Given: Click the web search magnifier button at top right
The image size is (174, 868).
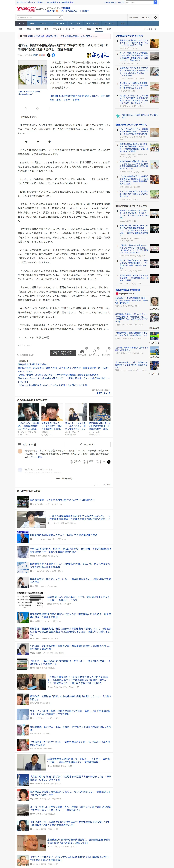Looking at the screenshot, I should [155, 2].
